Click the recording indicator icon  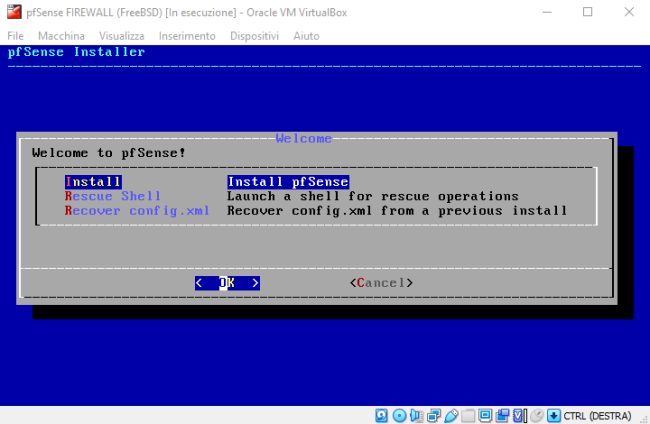[x=502, y=415]
